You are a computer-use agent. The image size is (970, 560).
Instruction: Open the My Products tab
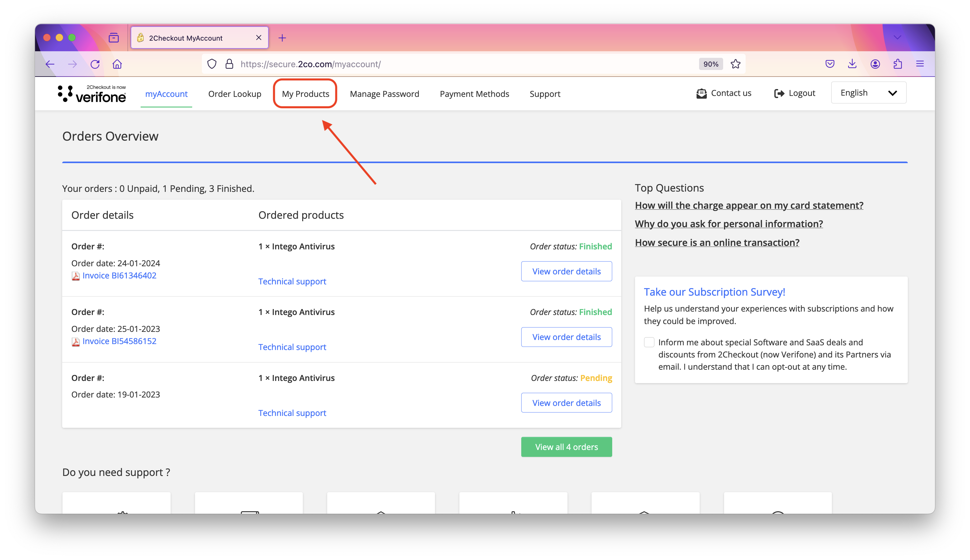[305, 94]
